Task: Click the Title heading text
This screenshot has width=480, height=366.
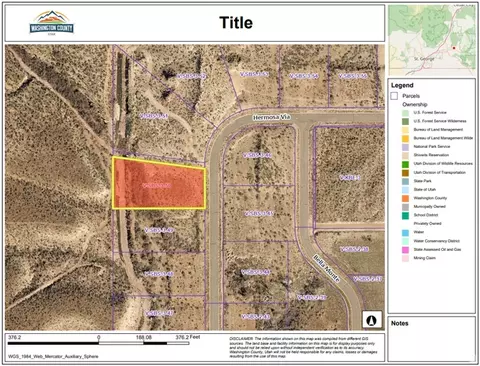Action: click(236, 23)
